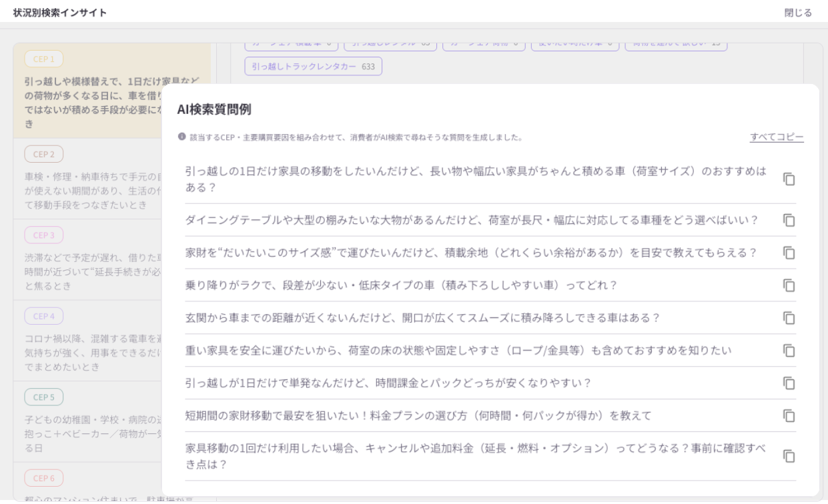This screenshot has width=828, height=504.
Task: Copy the キャンセルや追加料金 question
Action: pyautogui.click(x=789, y=457)
